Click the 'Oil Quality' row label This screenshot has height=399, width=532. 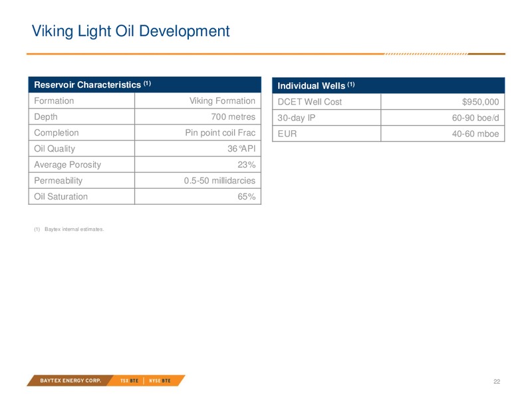(55, 148)
